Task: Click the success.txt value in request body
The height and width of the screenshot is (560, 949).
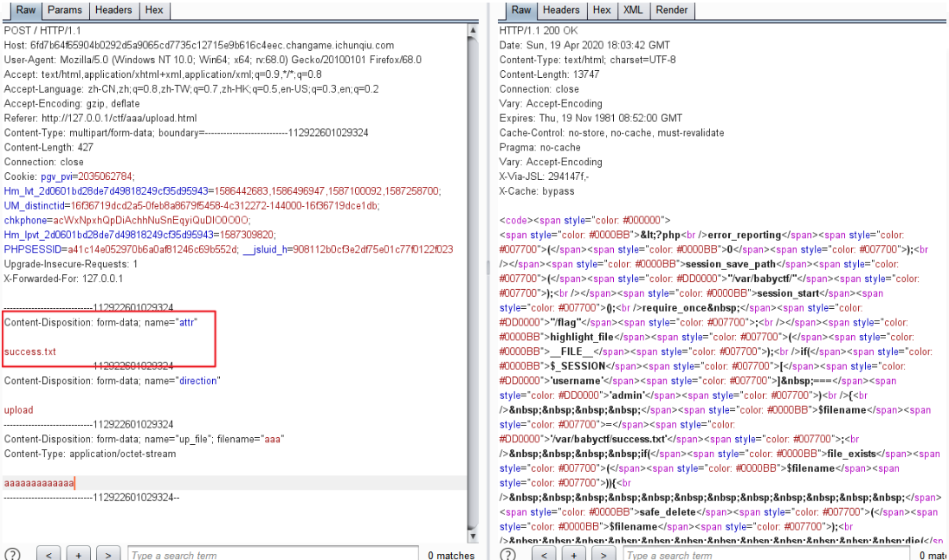Action: [x=30, y=352]
